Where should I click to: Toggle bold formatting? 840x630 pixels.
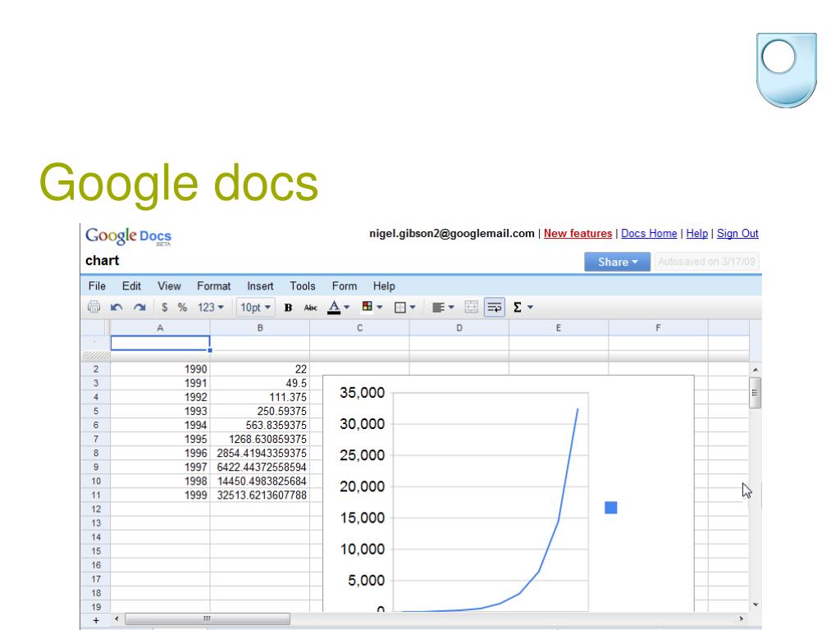[288, 308]
